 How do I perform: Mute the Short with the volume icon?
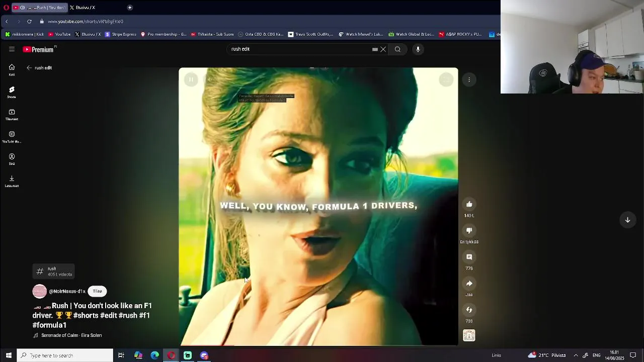coord(210,79)
